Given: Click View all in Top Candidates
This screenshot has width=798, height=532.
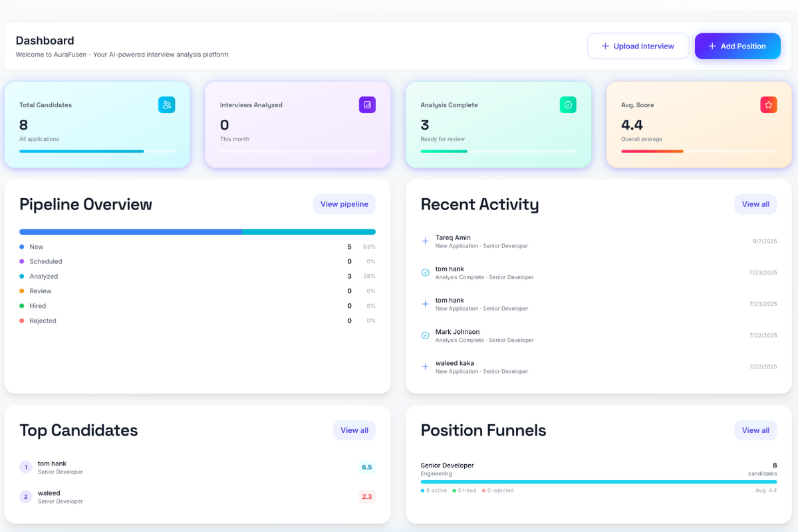Looking at the screenshot, I should pyautogui.click(x=354, y=430).
